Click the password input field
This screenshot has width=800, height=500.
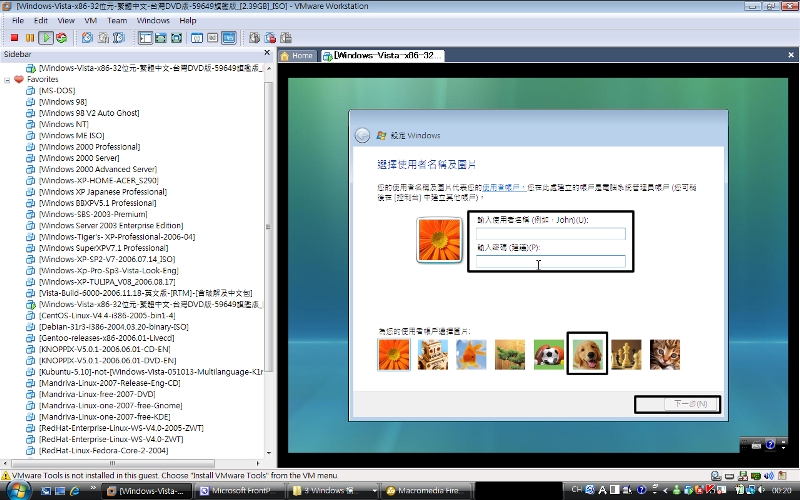[551, 261]
